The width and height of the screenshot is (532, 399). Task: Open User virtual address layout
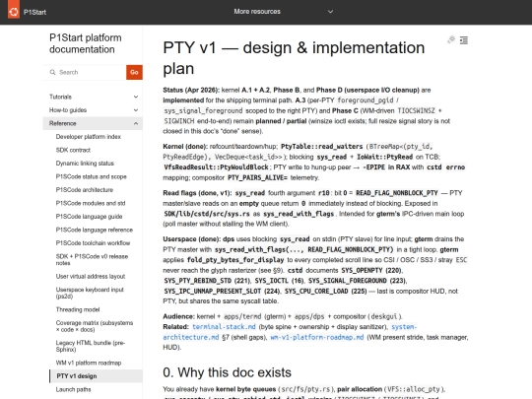(91, 276)
